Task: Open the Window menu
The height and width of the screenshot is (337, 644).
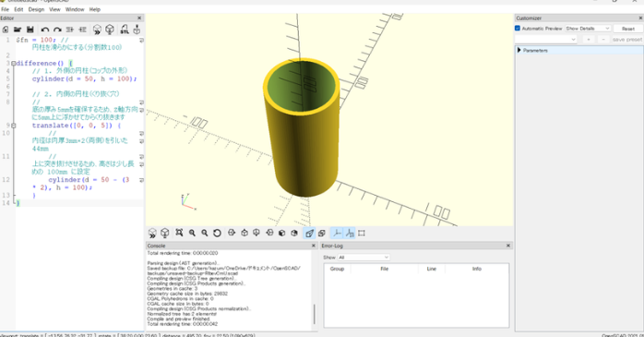Action: pyautogui.click(x=75, y=9)
